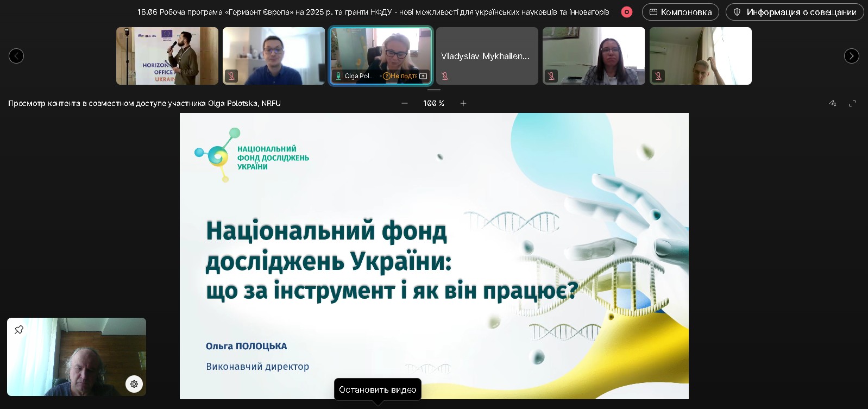This screenshot has height=409, width=868.
Task: Open the annotate squiggle tool
Action: 833,103
